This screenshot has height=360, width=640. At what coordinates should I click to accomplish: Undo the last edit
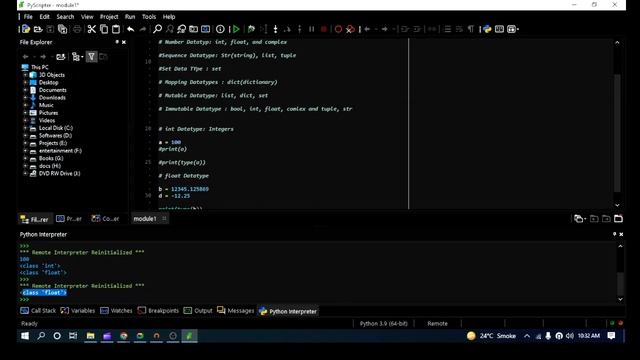[x=131, y=29]
